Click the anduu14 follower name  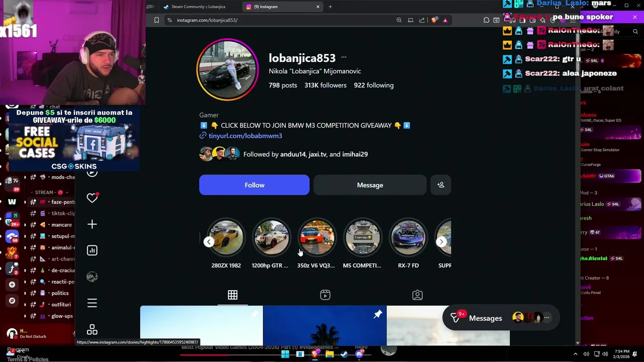[x=293, y=154]
